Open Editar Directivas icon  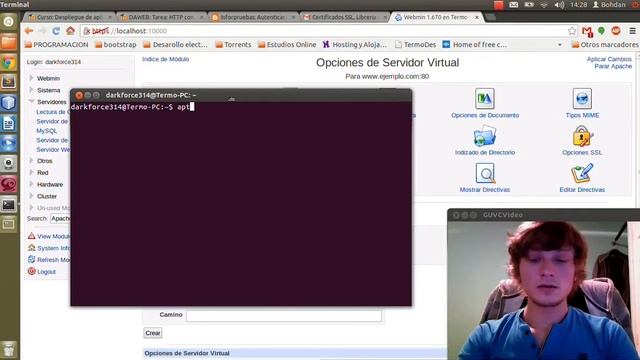[x=582, y=173]
